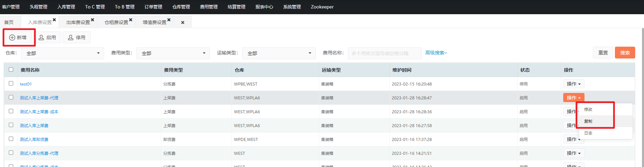Open the 报表中心 menu
This screenshot has height=167, width=644.
coord(264,7)
